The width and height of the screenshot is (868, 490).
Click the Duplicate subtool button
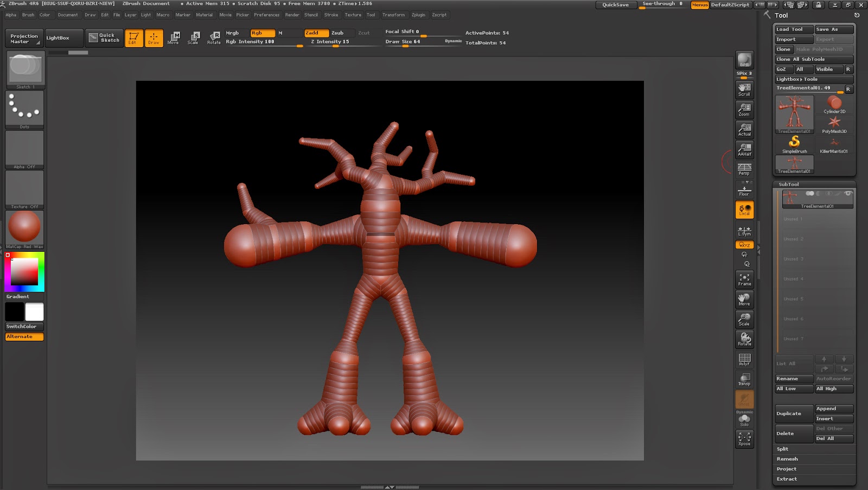coord(789,413)
